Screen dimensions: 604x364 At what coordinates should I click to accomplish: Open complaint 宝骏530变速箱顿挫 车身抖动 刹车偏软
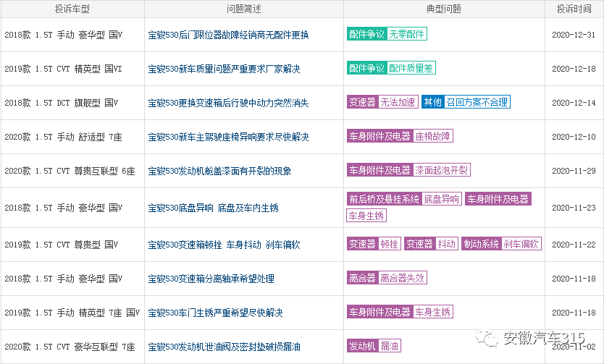225,245
